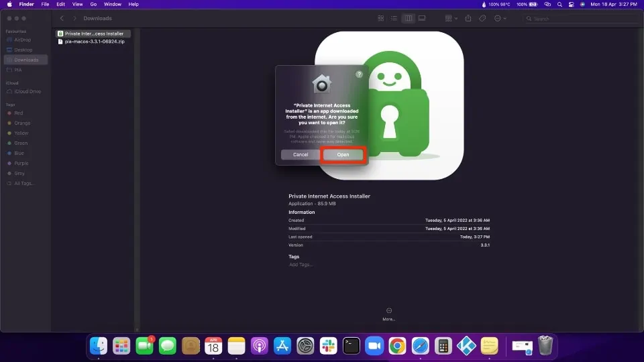This screenshot has width=644, height=362.
Task: Open the PIA folder in sidebar
Action: [x=25, y=70]
